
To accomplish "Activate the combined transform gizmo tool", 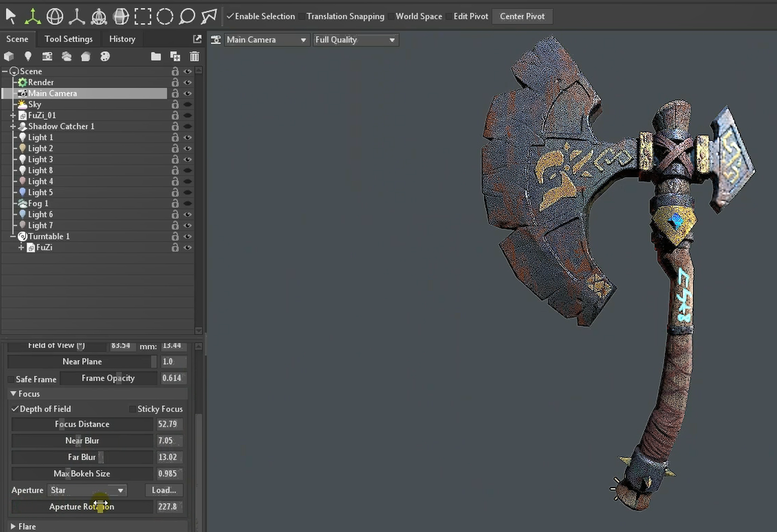I will (x=99, y=16).
